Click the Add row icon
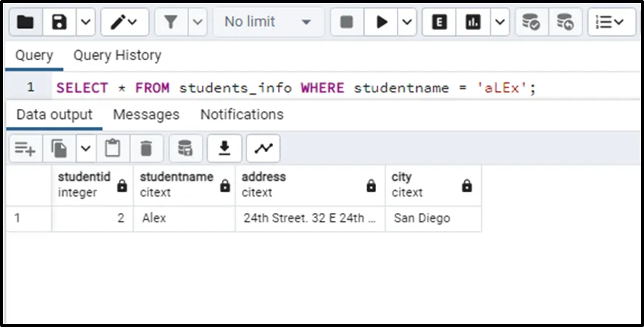 25,148
